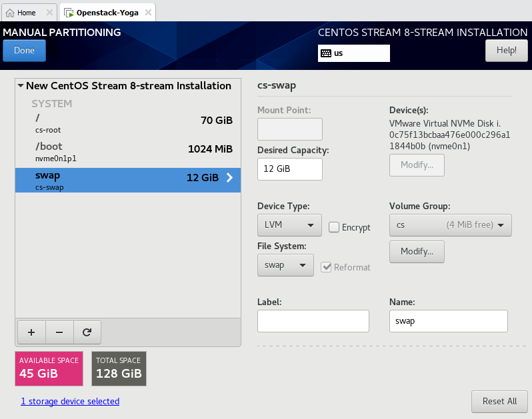This screenshot has height=419, width=532.
Task: Click the Desired Capacity field showing 12 GiB
Action: click(290, 169)
